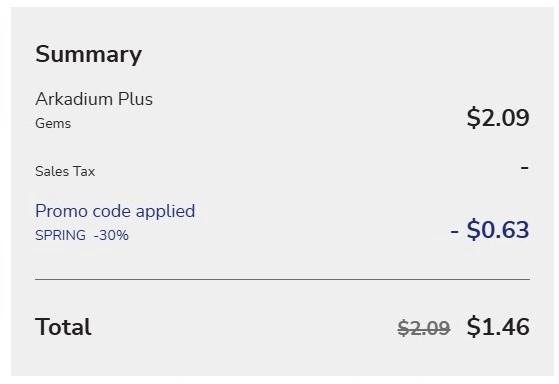Click blank area right of Summary heading
The width and height of the screenshot is (559, 384).
pyautogui.click(x=335, y=55)
